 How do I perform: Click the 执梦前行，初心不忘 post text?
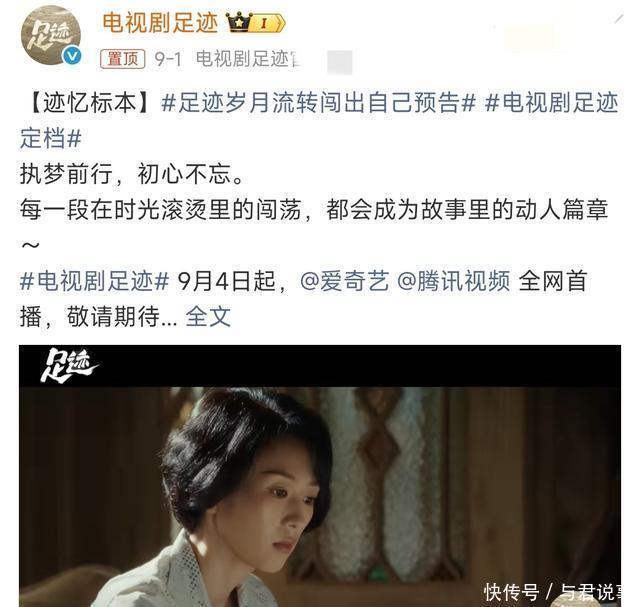133,173
